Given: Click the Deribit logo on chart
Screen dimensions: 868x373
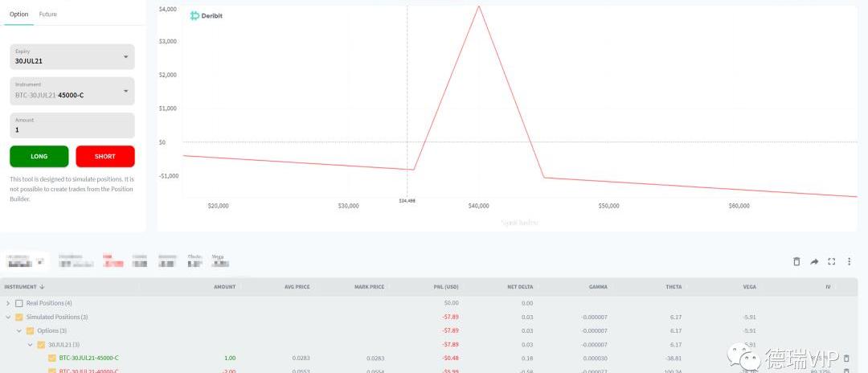Looking at the screenshot, I should coord(206,15).
